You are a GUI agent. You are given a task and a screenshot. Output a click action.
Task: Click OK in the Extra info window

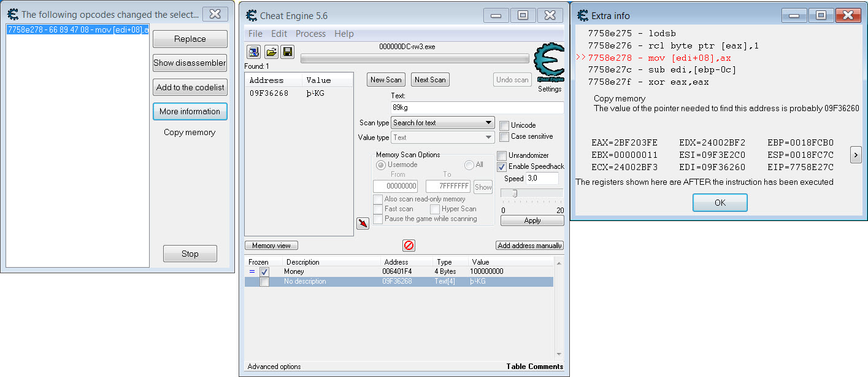(x=720, y=203)
